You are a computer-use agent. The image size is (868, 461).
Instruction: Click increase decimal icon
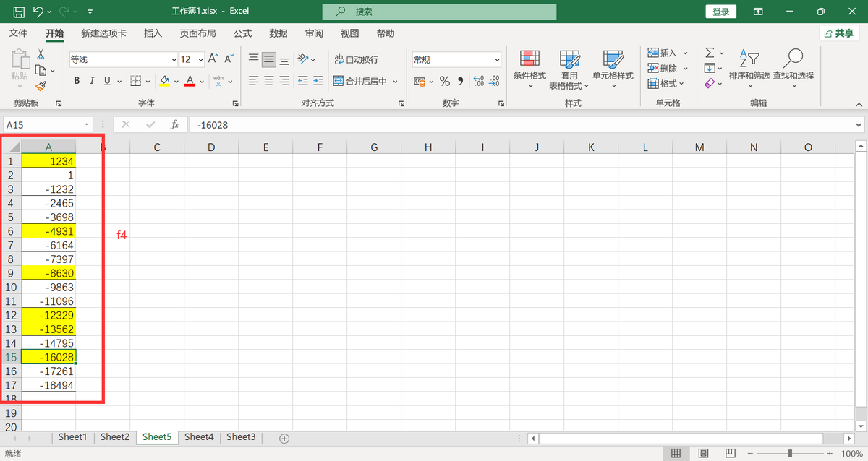(x=478, y=81)
